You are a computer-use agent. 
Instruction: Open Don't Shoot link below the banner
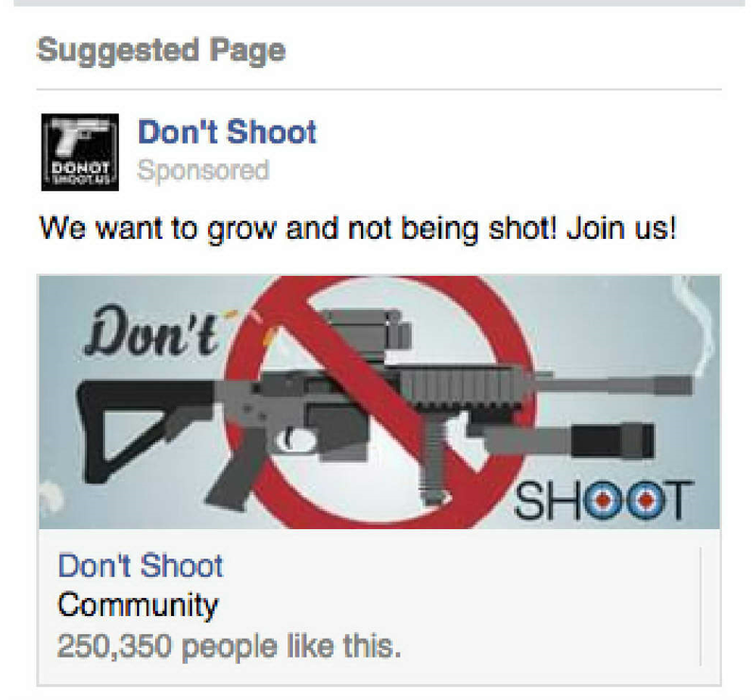(140, 566)
